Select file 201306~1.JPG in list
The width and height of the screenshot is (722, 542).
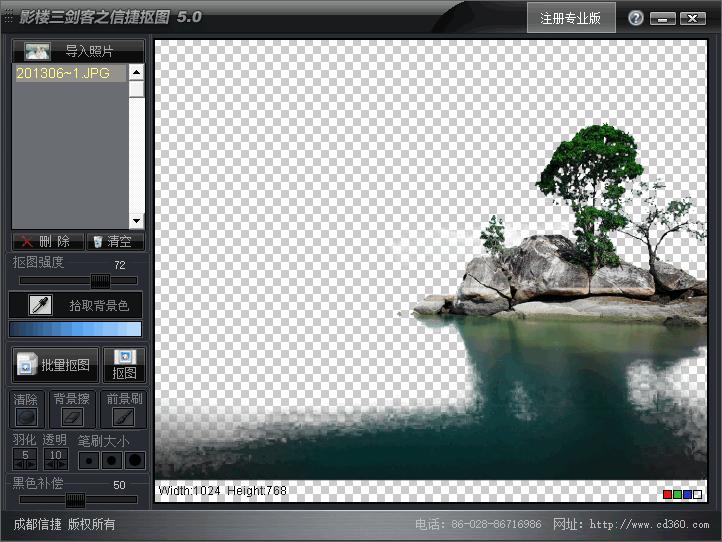pyautogui.click(x=70, y=73)
